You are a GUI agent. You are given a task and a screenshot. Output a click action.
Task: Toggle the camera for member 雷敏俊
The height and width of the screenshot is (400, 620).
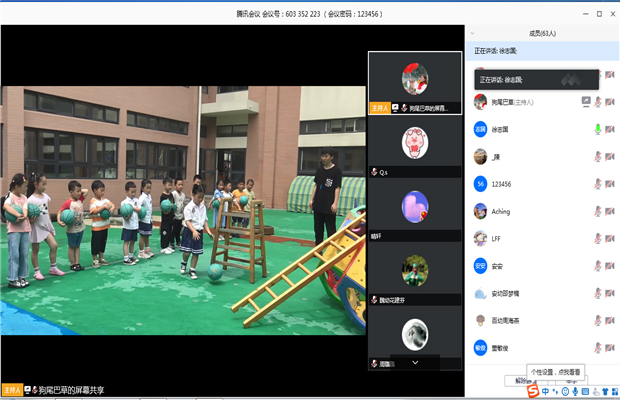click(609, 348)
